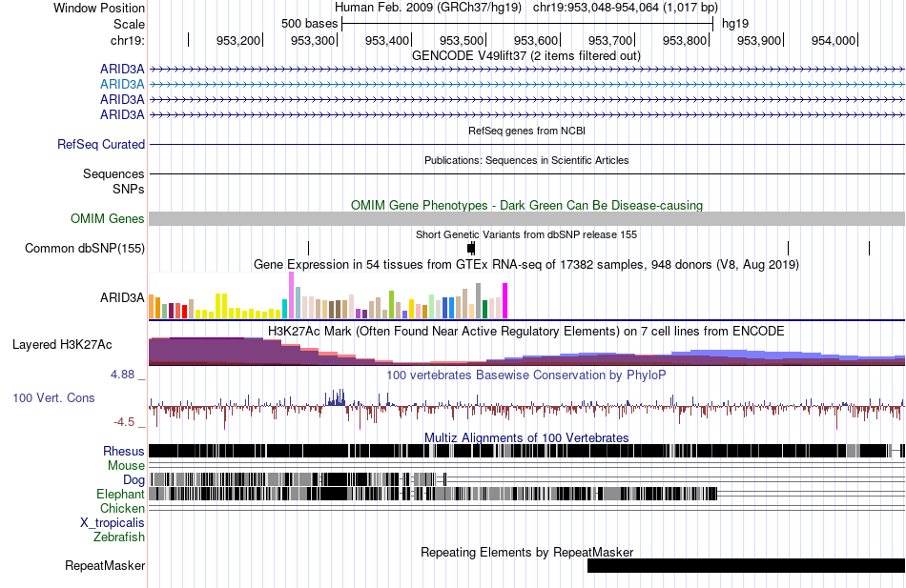This screenshot has height=588, width=906.
Task: Click the GTEx Gene Expression track title
Action: pos(526,265)
